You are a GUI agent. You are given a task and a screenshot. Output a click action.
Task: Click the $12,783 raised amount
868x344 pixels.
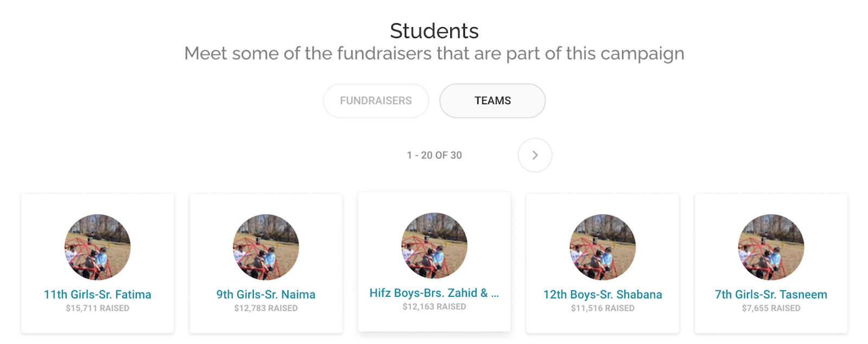tap(266, 308)
